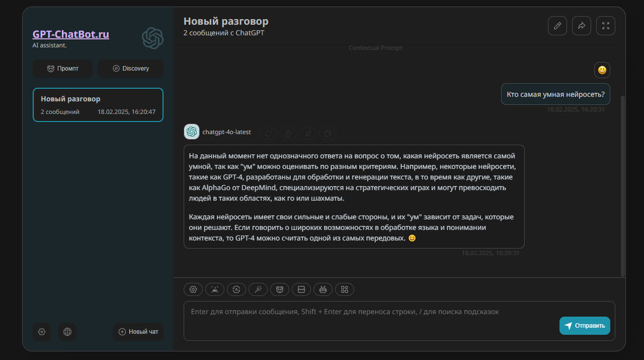Delete the assistant message with trash icon
The height and width of the screenshot is (360, 644).
tap(288, 133)
